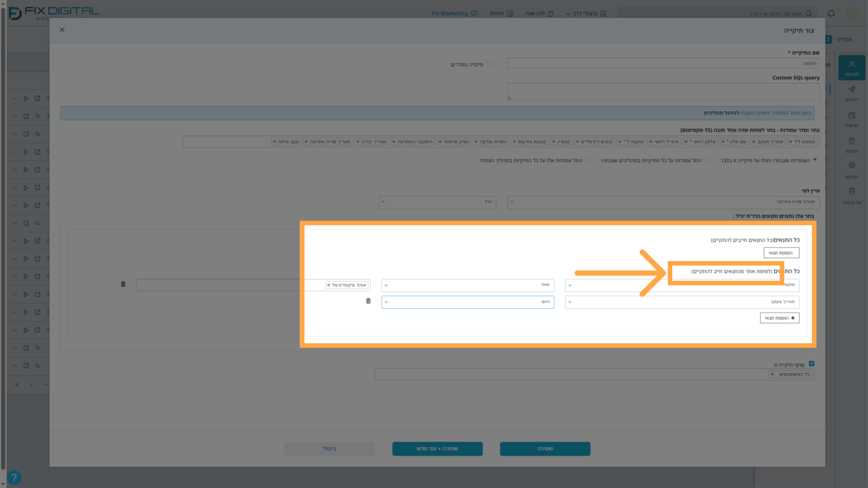This screenshot has width=868, height=488.
Task: Open the help question mark bubble
Action: coord(14,477)
